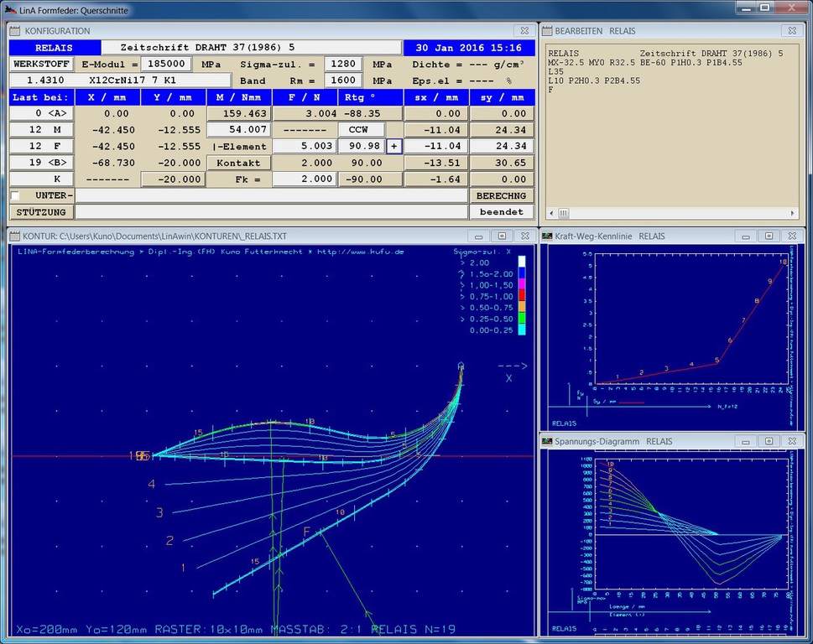The height and width of the screenshot is (644, 813).
Task: Click the red 0,75-1,00 stress legend swatch
Action: pyautogui.click(x=521, y=296)
